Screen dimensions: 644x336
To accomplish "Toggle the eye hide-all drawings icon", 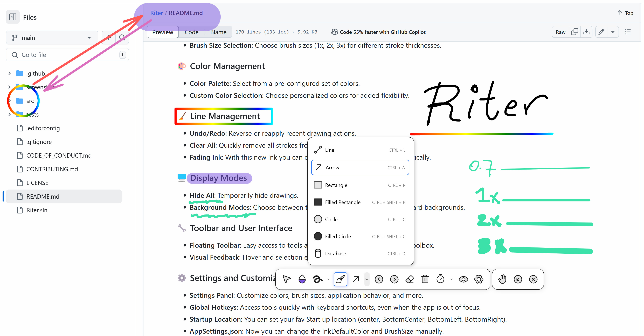I will (x=463, y=279).
